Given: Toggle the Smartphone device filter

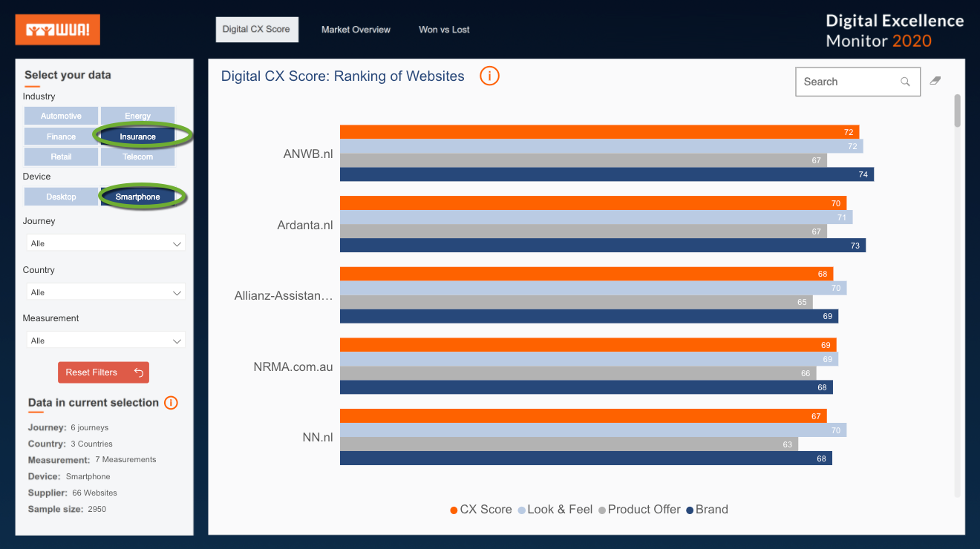Looking at the screenshot, I should (x=138, y=197).
